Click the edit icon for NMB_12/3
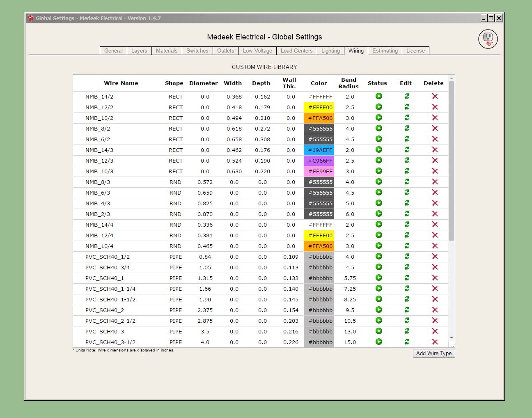The width and height of the screenshot is (532, 418). coord(407,160)
